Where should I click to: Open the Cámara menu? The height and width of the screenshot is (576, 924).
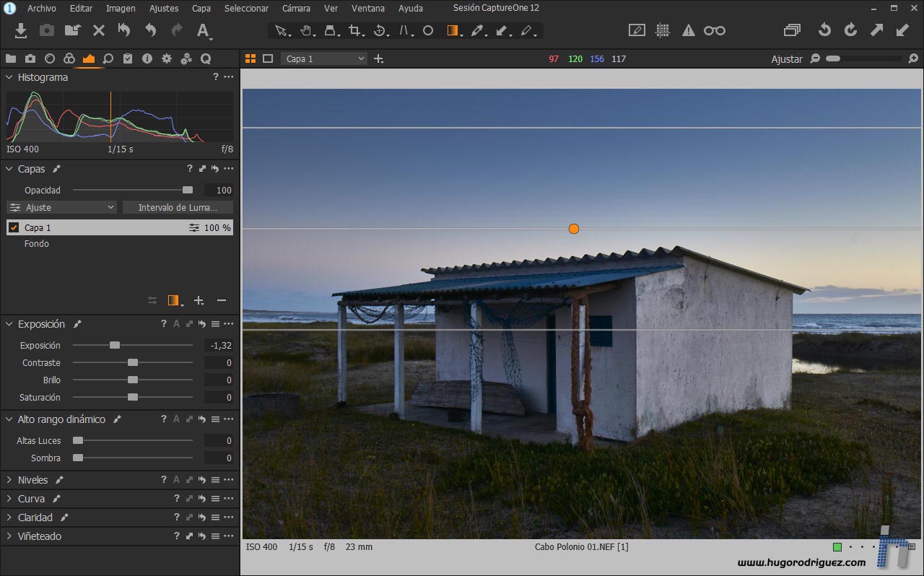(296, 8)
